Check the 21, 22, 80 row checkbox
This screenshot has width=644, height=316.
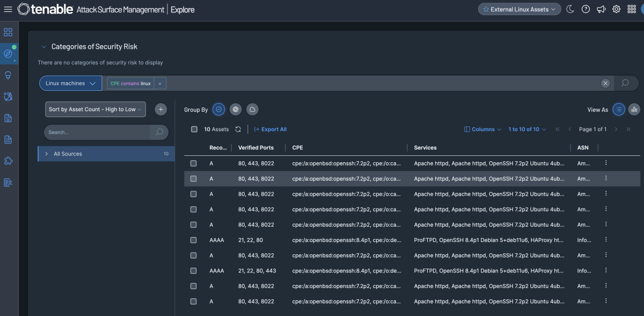[x=194, y=240]
